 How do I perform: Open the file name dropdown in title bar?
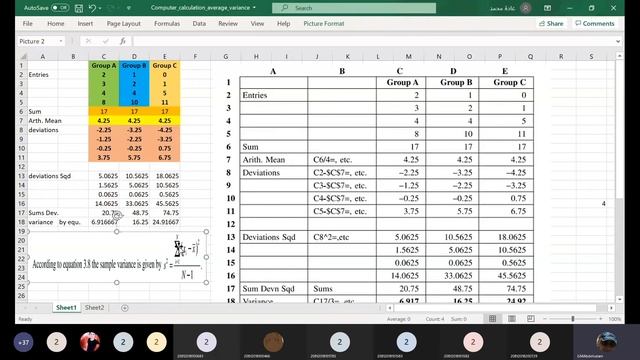click(255, 8)
